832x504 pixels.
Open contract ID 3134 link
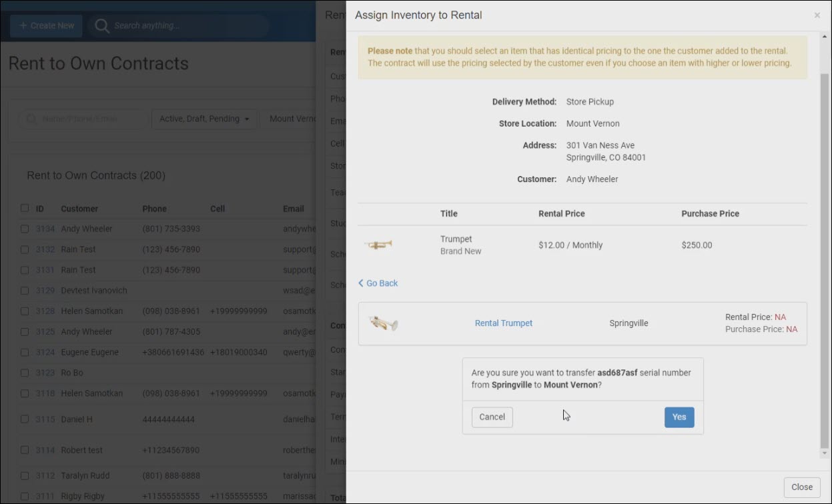coord(45,229)
